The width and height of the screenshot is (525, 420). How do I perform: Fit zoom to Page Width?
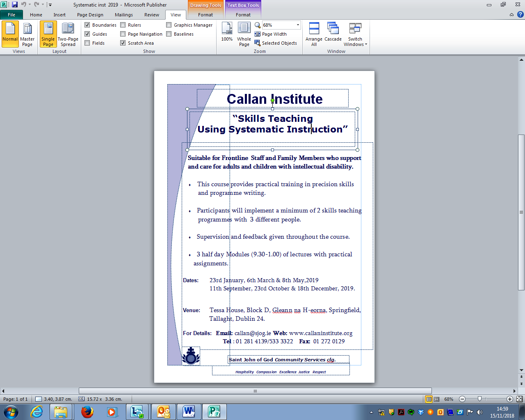[271, 34]
